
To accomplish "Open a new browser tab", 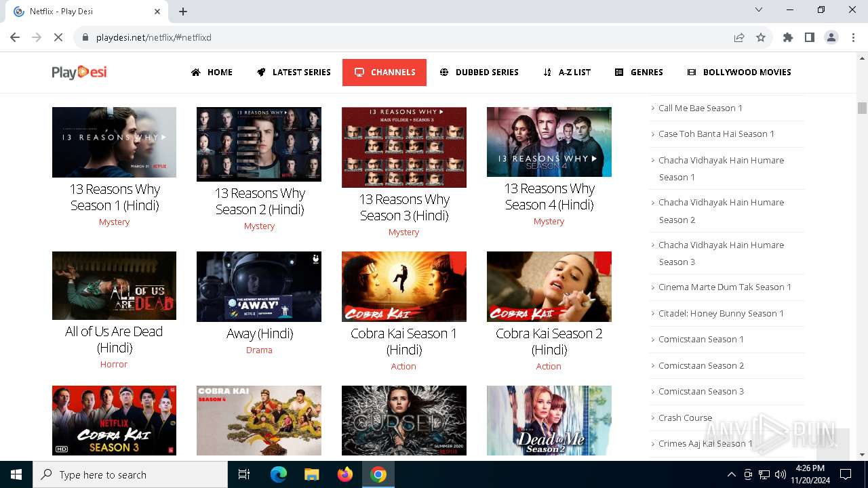I will pos(183,12).
